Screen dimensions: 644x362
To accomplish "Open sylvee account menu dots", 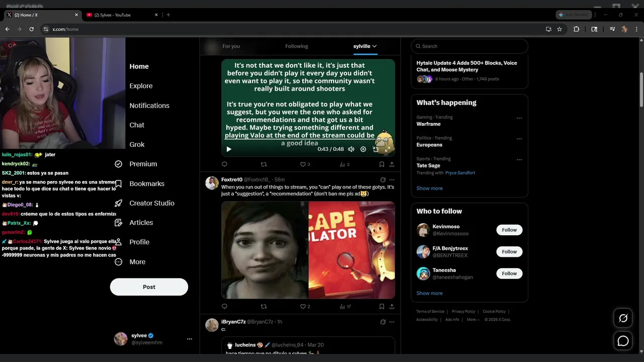I will click(190, 339).
